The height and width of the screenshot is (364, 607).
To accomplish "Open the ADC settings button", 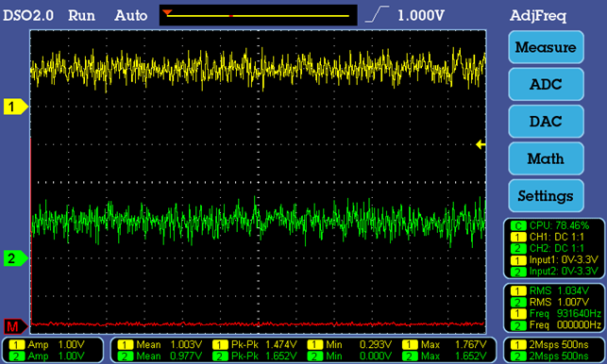I will [546, 84].
